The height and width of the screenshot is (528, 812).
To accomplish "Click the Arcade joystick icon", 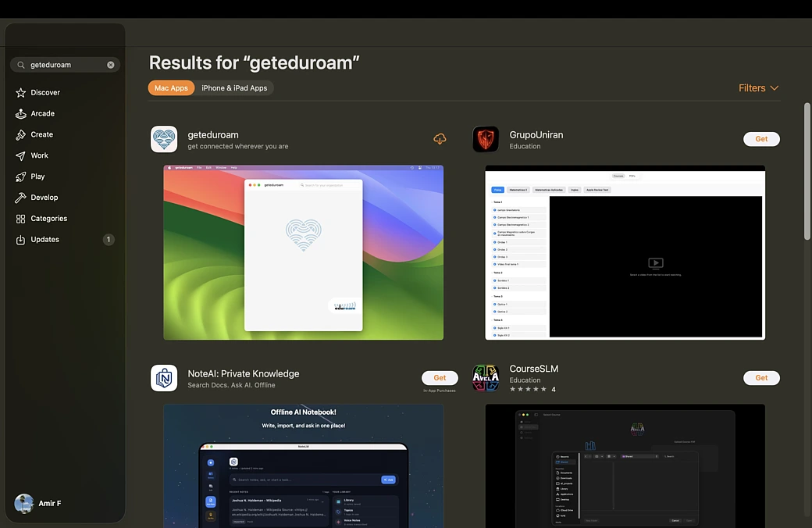I will [21, 113].
